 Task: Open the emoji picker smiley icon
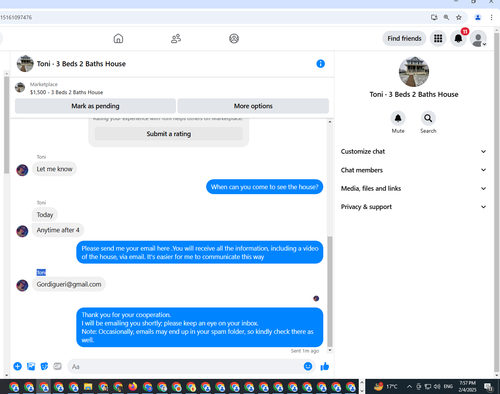click(x=308, y=366)
